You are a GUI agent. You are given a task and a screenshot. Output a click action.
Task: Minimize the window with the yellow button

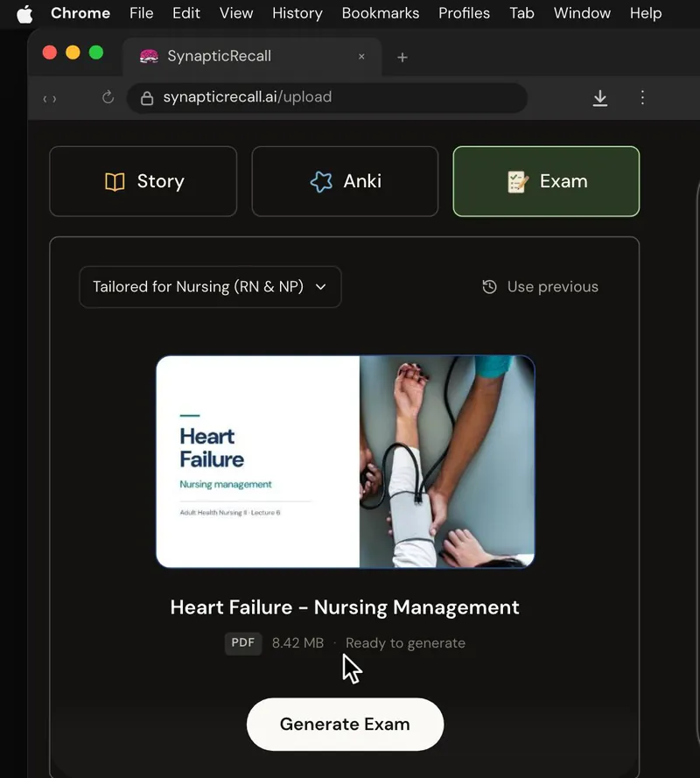73,53
